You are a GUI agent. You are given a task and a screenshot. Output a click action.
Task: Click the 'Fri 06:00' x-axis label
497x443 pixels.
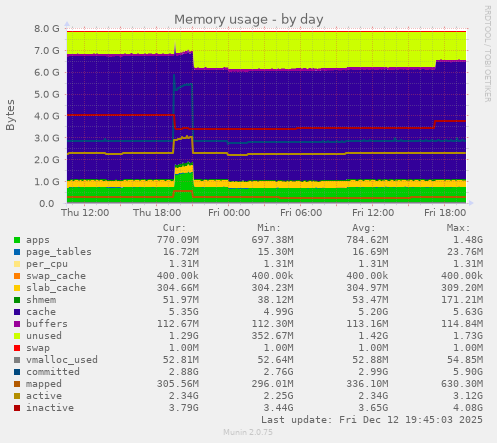pos(301,213)
